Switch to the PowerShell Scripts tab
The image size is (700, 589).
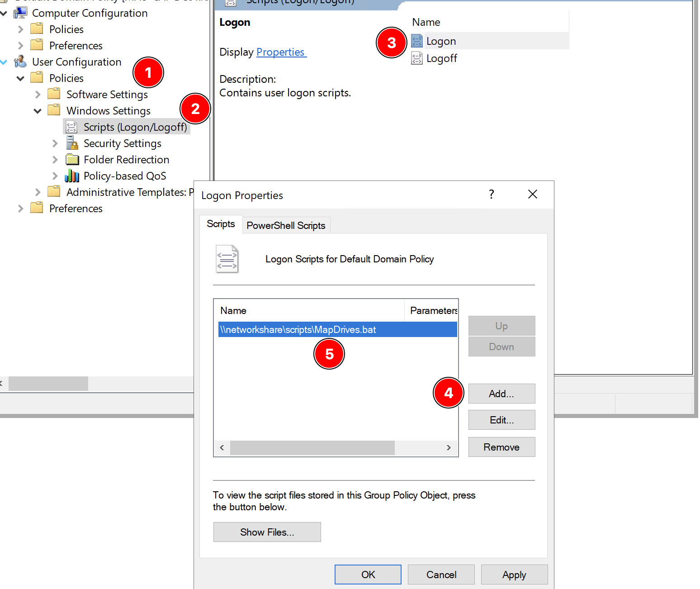pyautogui.click(x=286, y=225)
